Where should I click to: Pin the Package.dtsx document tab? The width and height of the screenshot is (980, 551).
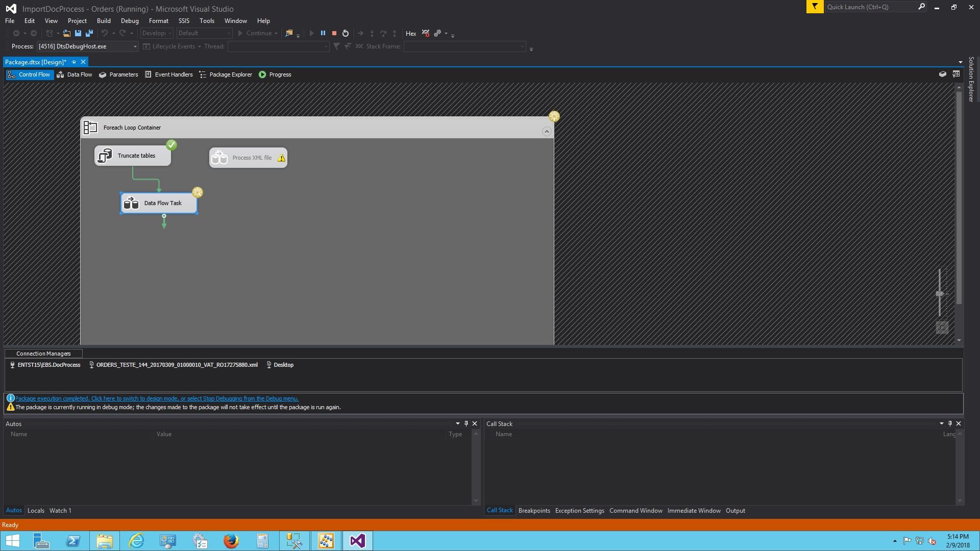pos(74,62)
